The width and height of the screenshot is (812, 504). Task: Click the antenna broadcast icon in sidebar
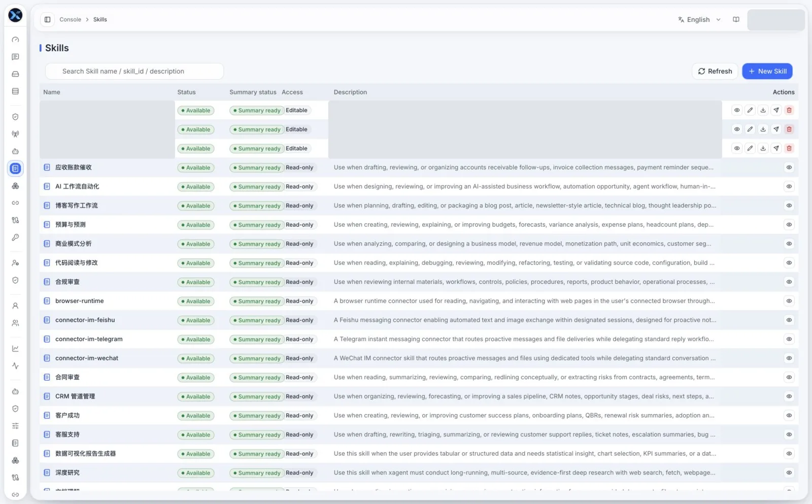click(15, 134)
